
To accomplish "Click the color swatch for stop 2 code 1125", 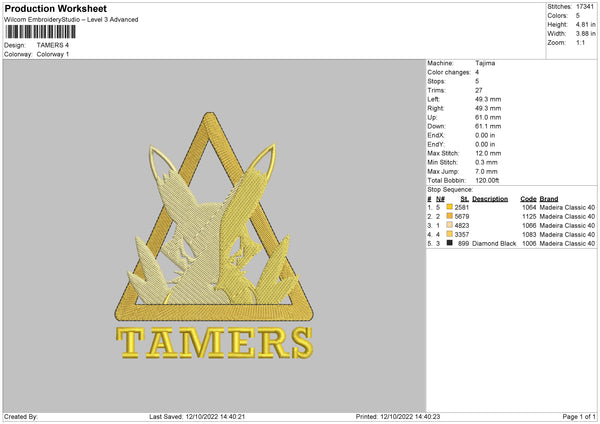I will [450, 216].
